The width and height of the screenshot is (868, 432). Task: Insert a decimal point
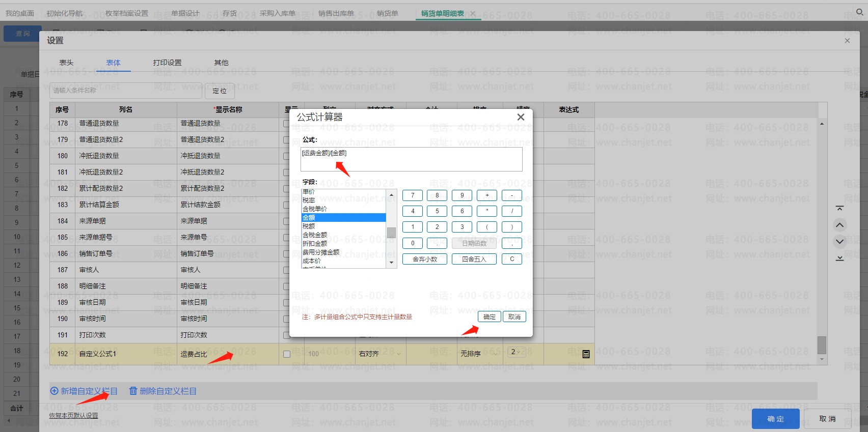(437, 243)
